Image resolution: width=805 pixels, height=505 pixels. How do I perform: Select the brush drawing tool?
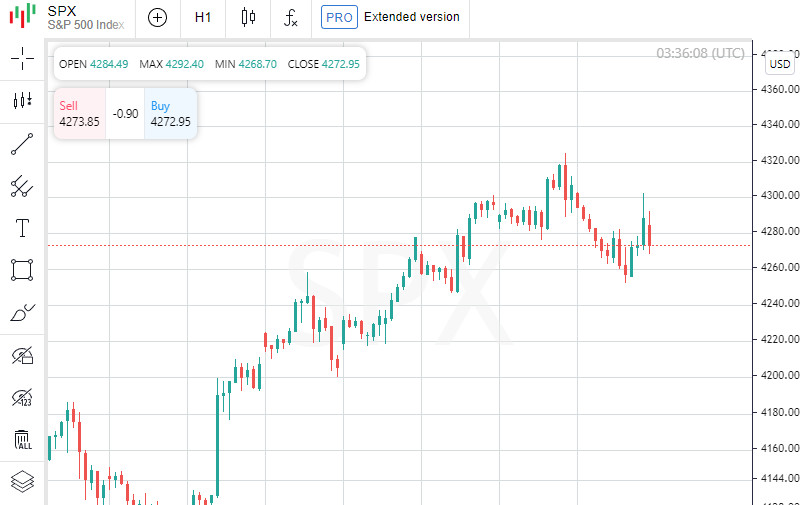point(22,313)
